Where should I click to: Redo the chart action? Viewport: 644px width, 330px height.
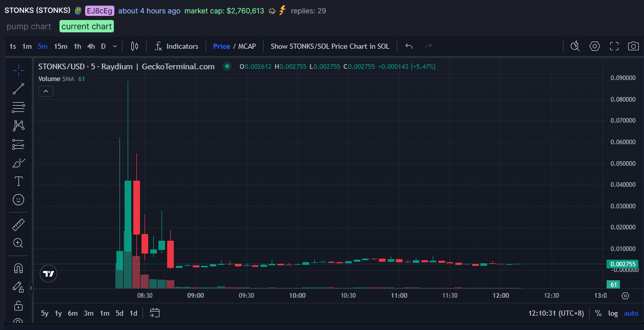pos(428,46)
